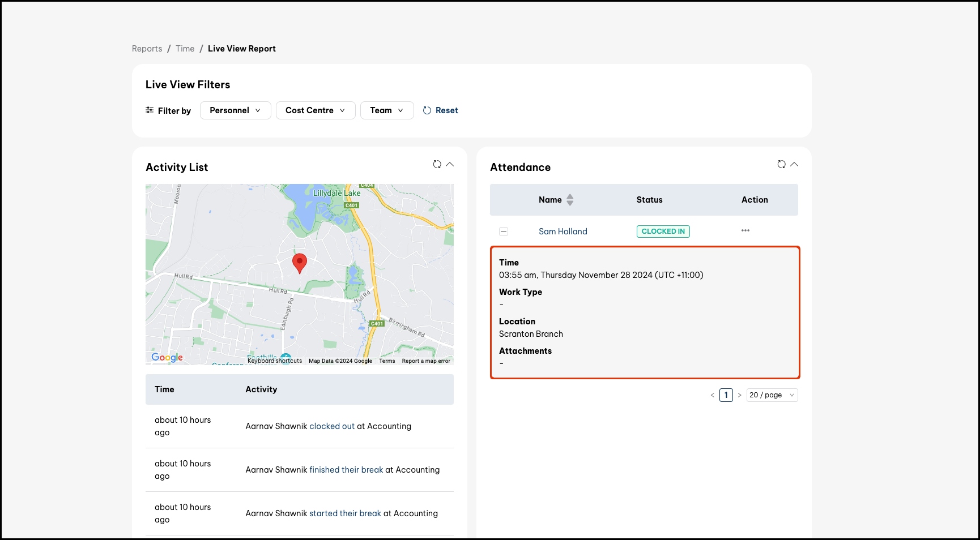Collapse Sam Holland's expanded row
The height and width of the screenshot is (540, 980).
(504, 232)
